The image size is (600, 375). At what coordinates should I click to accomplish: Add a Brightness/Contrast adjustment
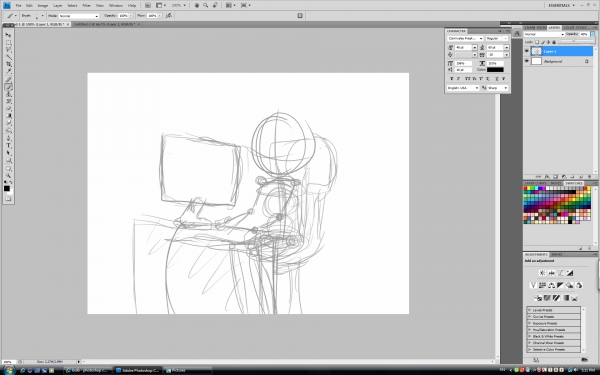point(542,273)
